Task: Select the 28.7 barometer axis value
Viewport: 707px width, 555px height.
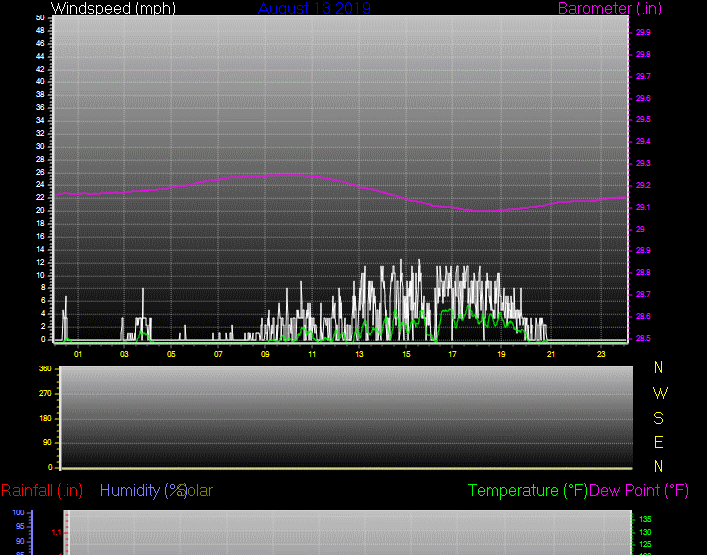Action: coord(643,294)
